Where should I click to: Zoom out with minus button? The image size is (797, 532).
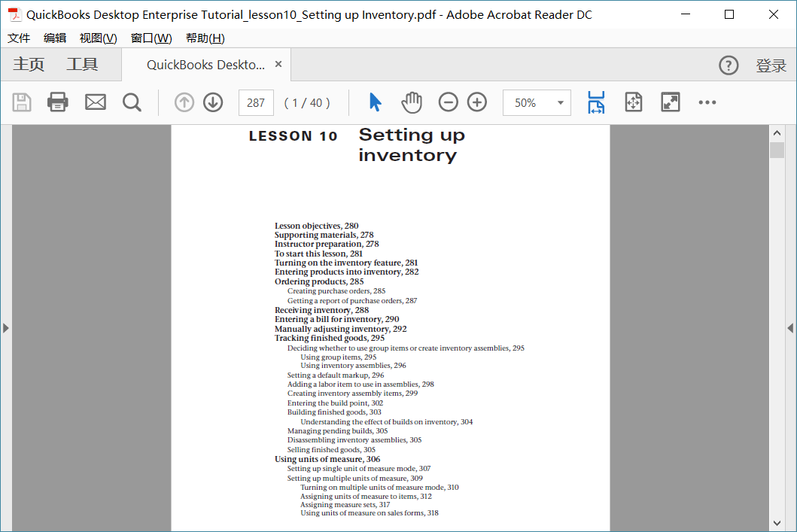[x=449, y=102]
